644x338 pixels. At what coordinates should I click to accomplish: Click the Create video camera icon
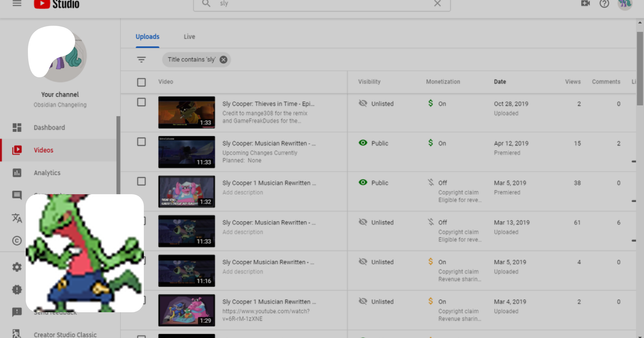(585, 4)
